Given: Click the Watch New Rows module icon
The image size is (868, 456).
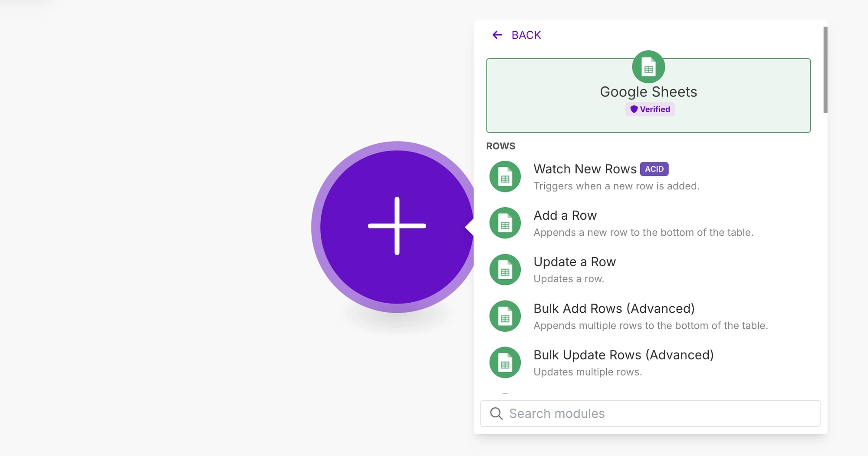Looking at the screenshot, I should point(505,177).
